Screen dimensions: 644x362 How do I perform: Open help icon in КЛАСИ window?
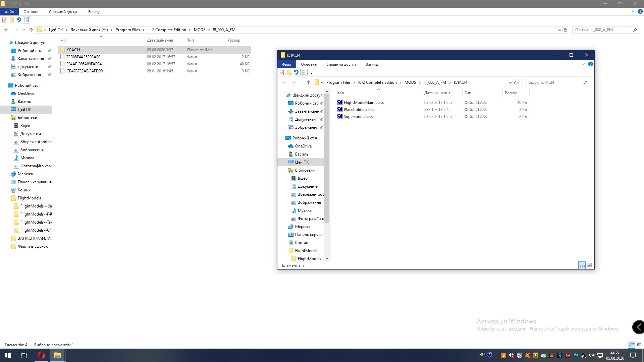point(591,64)
